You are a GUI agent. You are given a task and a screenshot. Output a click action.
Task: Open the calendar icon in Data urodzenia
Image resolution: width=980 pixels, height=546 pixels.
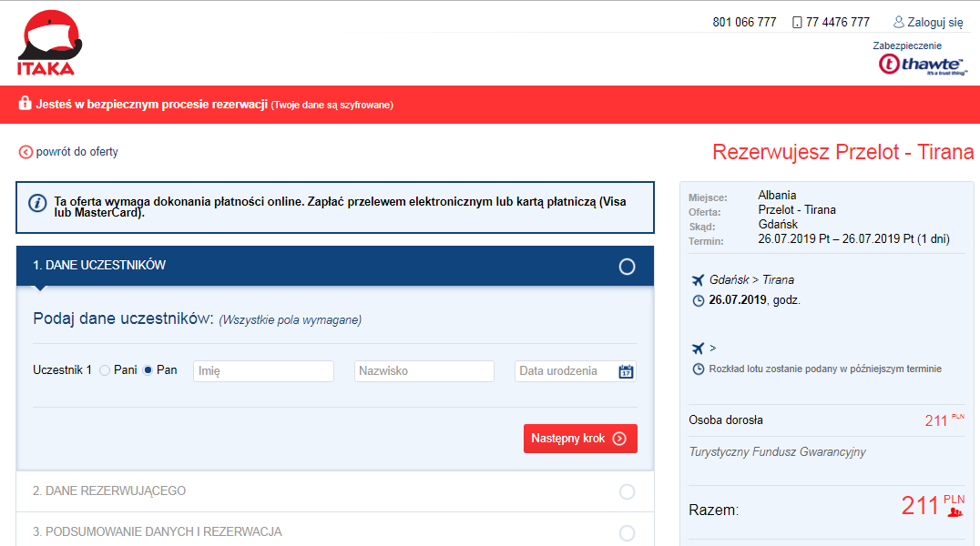(626, 371)
